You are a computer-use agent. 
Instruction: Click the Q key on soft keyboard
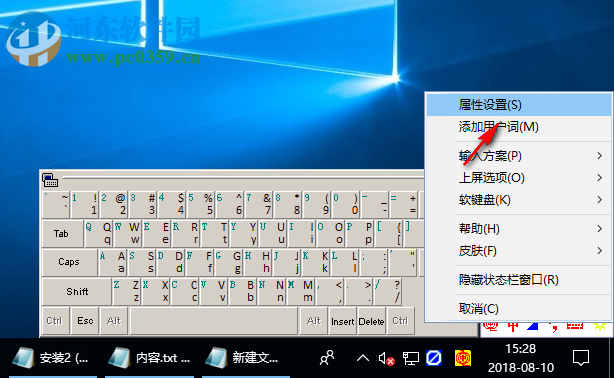[98, 233]
